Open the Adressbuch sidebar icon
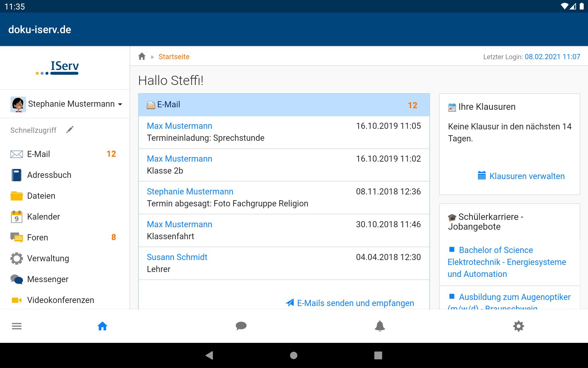 [17, 175]
